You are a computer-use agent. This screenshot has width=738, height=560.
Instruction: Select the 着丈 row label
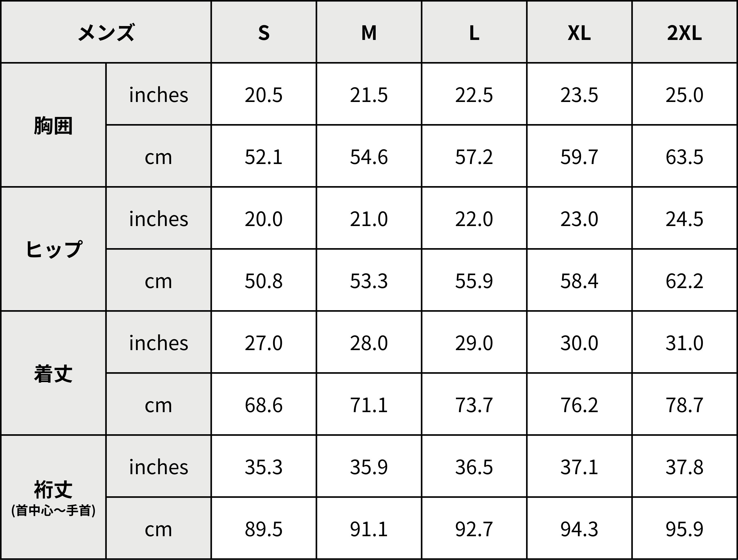53,374
